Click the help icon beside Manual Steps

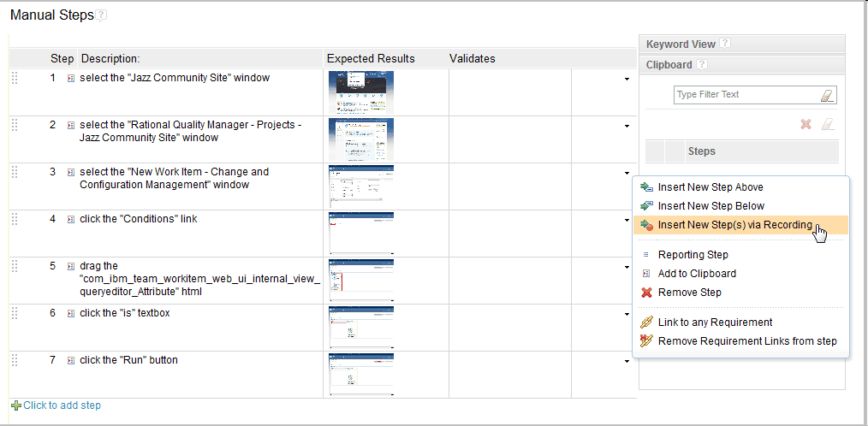click(x=101, y=15)
